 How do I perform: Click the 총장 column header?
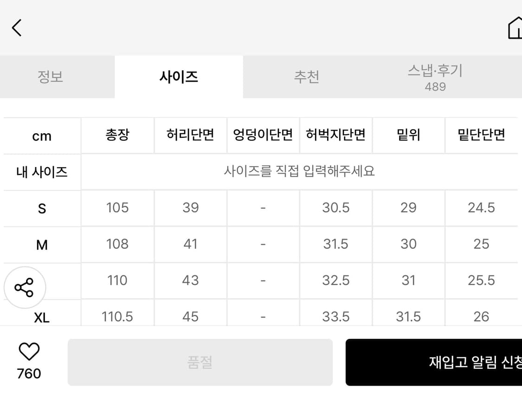117,135
